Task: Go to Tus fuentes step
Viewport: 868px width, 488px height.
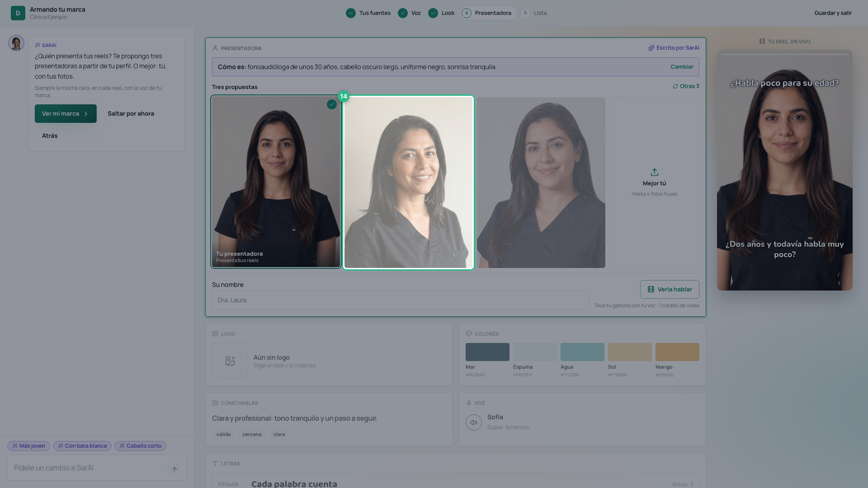Action: [368, 13]
